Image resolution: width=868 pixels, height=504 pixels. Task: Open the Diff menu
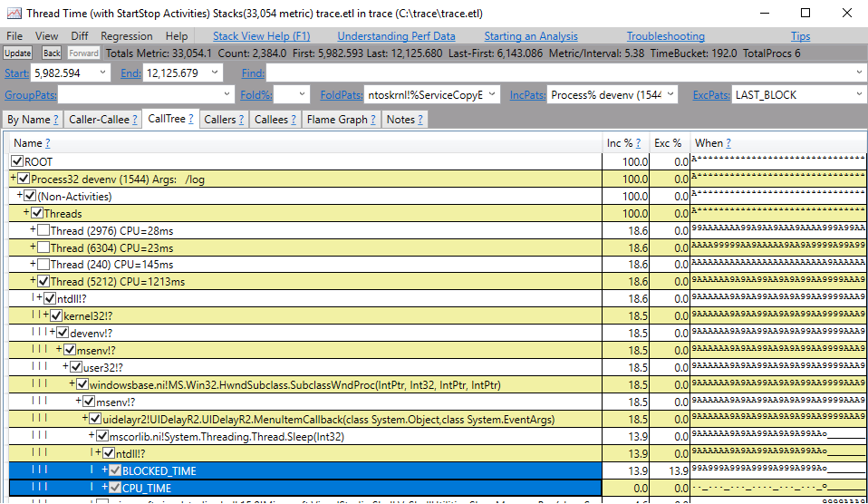coord(79,36)
